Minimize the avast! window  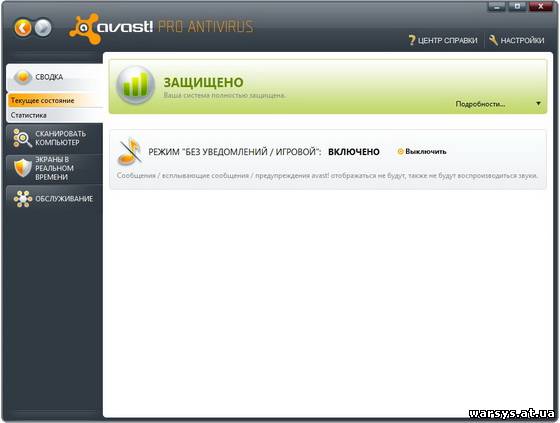(x=496, y=6)
